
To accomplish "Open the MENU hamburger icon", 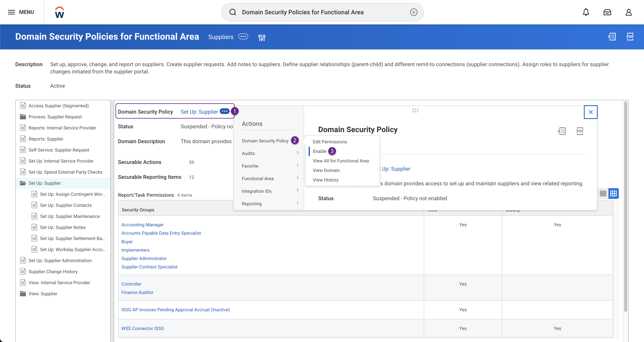I will pyautogui.click(x=11, y=12).
